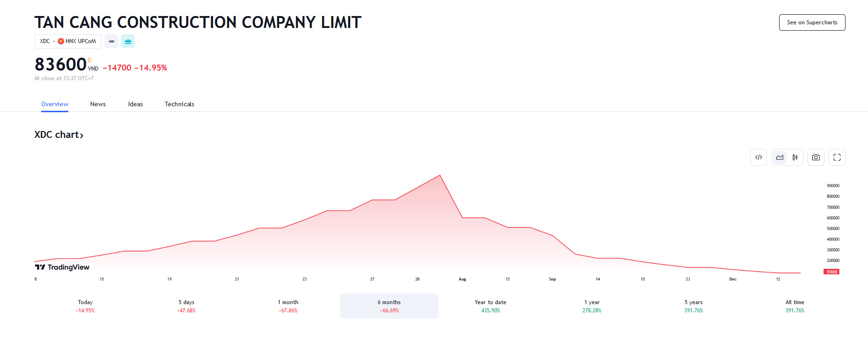Click See on Supercharts button
The image size is (868, 338).
click(812, 22)
